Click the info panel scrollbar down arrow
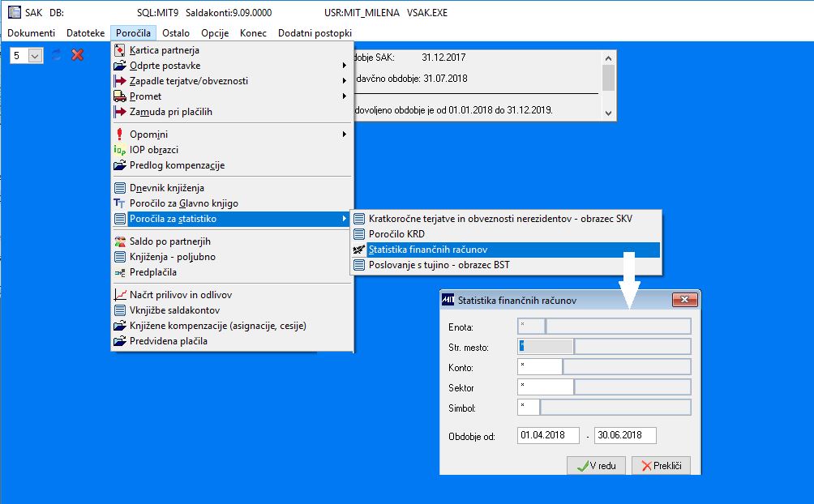 (608, 113)
